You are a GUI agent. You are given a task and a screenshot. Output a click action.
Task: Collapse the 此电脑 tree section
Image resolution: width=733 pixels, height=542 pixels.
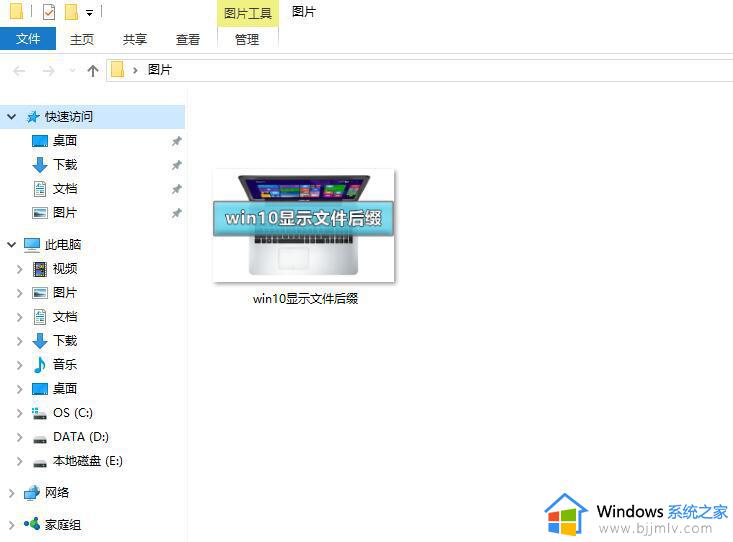pos(12,244)
